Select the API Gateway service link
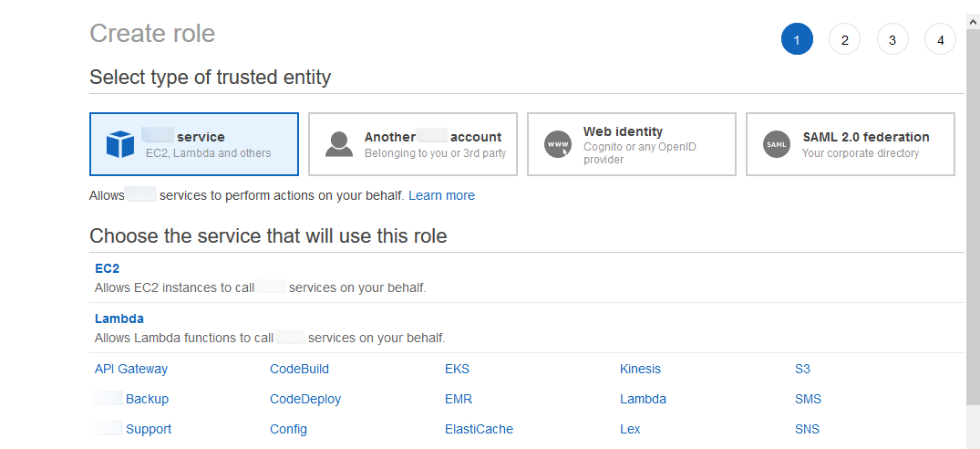Viewport: 980px width, 449px height. pos(131,370)
